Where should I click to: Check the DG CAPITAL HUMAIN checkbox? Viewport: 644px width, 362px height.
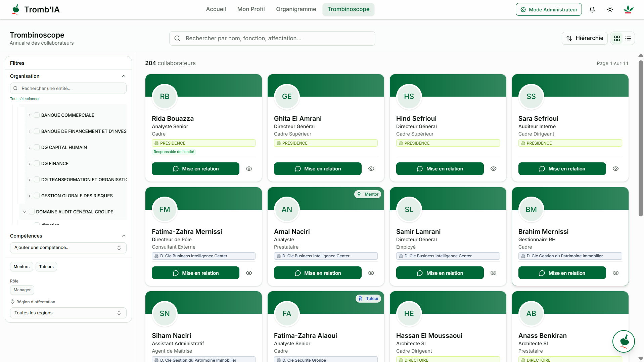click(37, 148)
